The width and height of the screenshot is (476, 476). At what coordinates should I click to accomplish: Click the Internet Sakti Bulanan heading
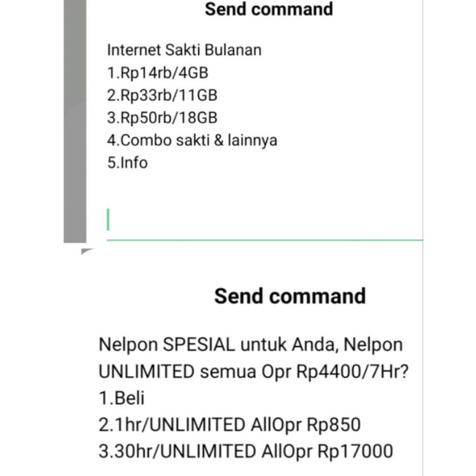click(x=184, y=50)
